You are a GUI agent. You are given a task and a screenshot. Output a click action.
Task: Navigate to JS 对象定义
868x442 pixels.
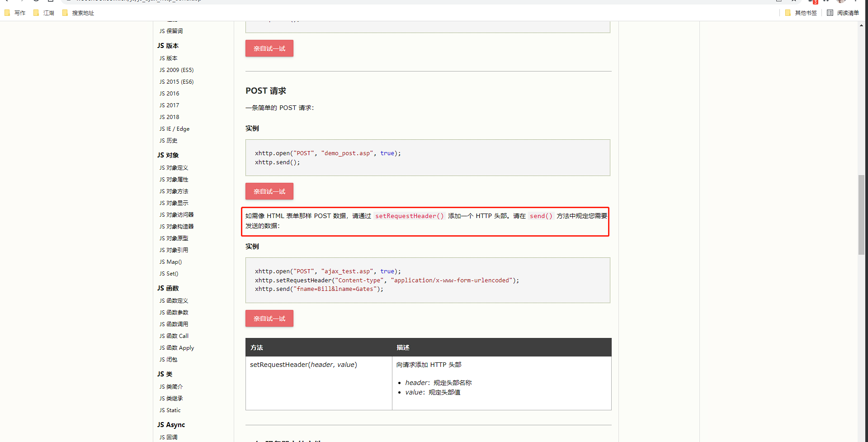tap(174, 168)
